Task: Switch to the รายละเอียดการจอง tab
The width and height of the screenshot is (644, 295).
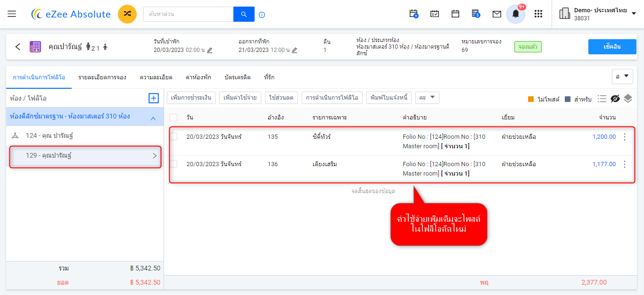Action: pyautogui.click(x=102, y=77)
